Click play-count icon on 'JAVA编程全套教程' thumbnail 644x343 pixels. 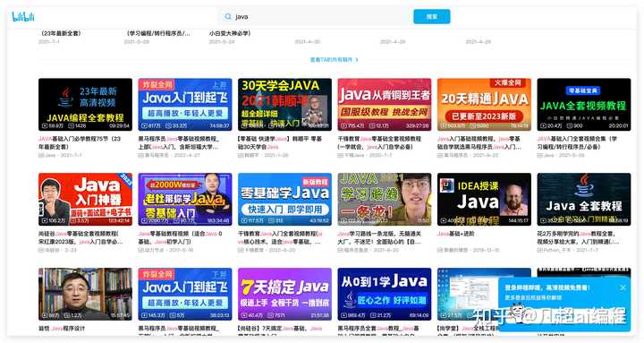point(45,126)
